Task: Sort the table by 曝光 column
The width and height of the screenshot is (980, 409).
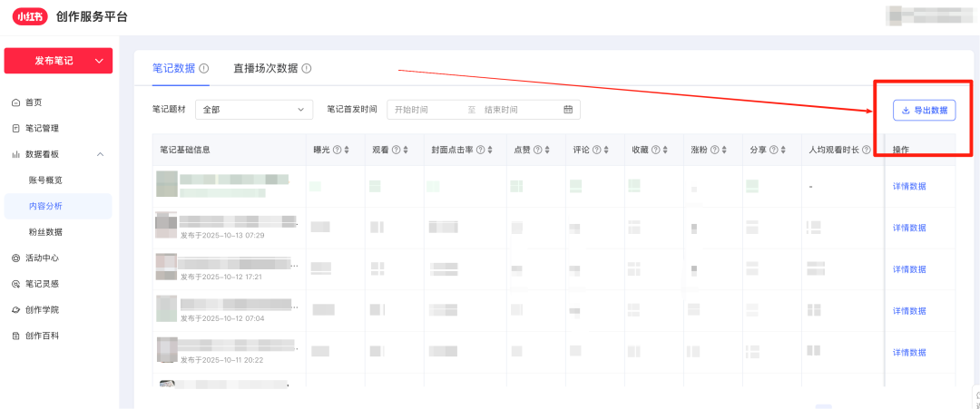Action: pyautogui.click(x=347, y=150)
